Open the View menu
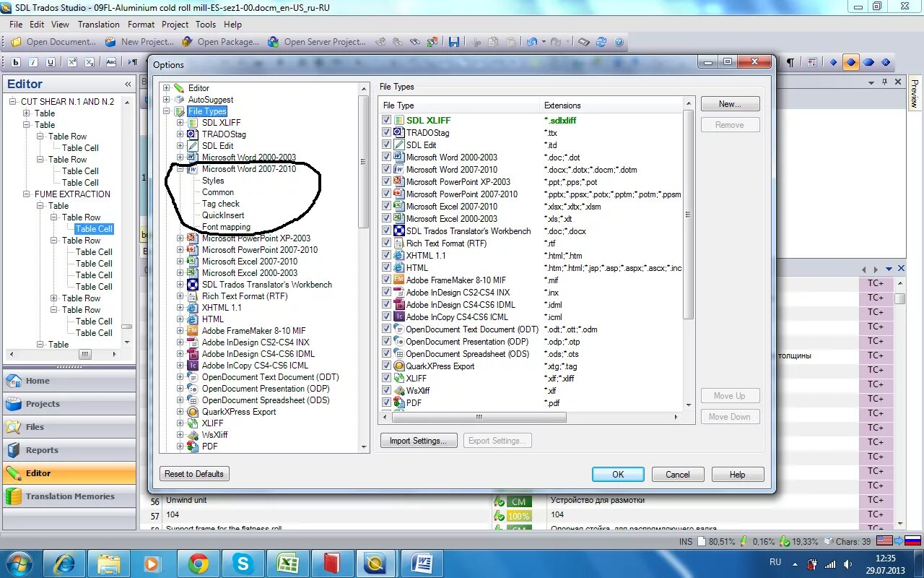Image resolution: width=924 pixels, height=578 pixels. click(x=61, y=24)
